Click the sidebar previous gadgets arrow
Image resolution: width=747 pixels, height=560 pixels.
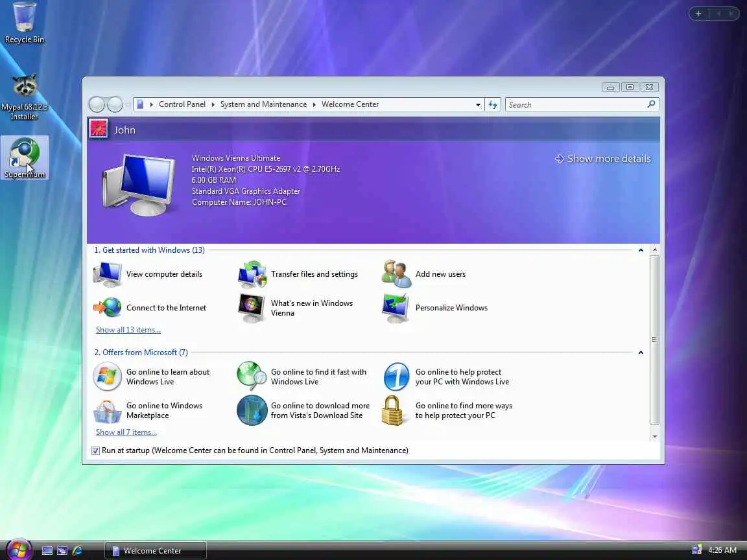(x=718, y=14)
